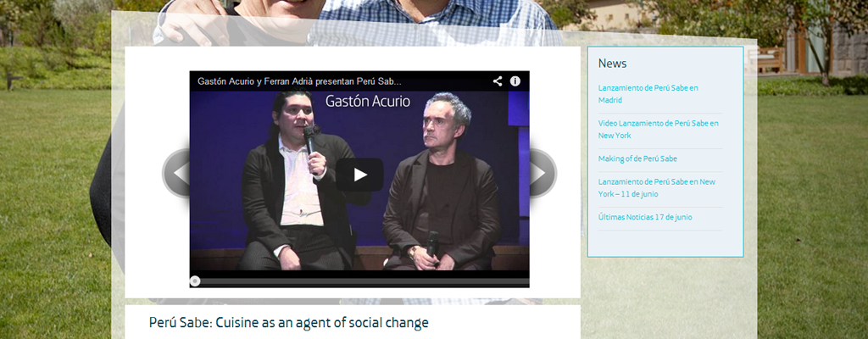Go to previous slide with left arrow
This screenshot has height=339, width=868.
pos(177,174)
